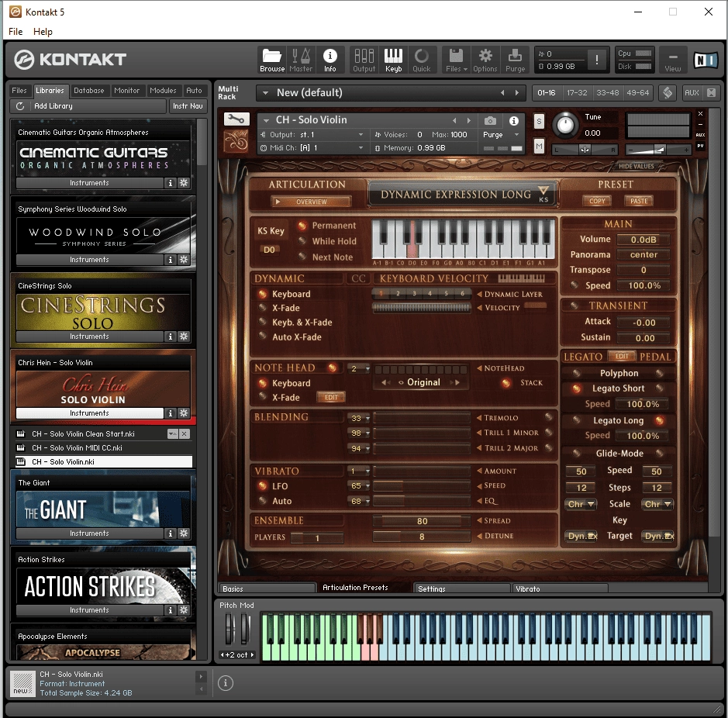The image size is (728, 718).
Task: Open the Quick-load icon
Action: (x=422, y=60)
